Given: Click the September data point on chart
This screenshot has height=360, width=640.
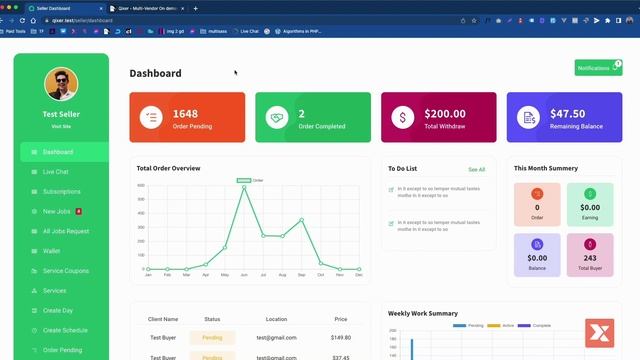Looking at the screenshot, I should coord(302,220).
